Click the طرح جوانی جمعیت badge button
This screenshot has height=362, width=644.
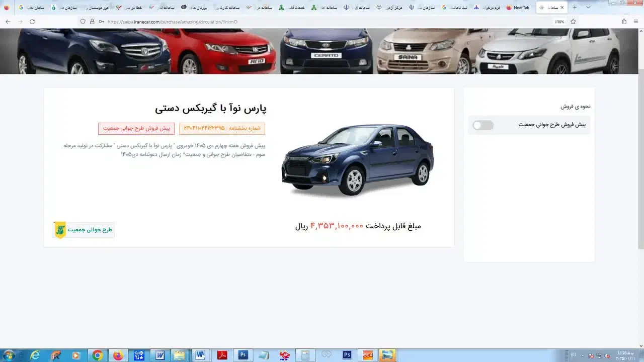[84, 230]
